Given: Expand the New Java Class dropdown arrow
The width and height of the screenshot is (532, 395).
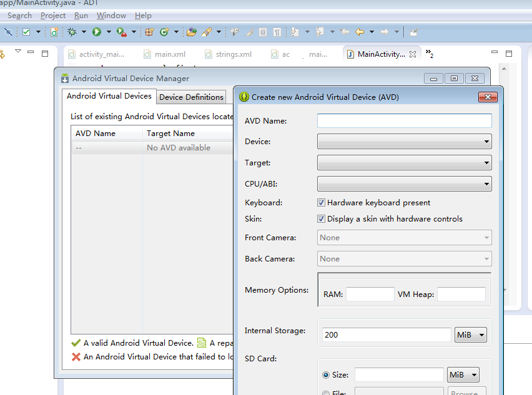Looking at the screenshot, I should pyautogui.click(x=176, y=32).
